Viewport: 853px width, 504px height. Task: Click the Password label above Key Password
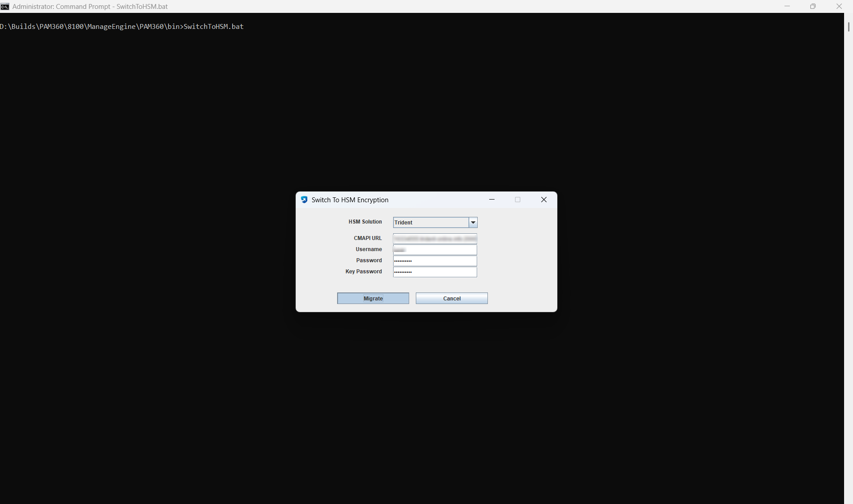pyautogui.click(x=369, y=260)
